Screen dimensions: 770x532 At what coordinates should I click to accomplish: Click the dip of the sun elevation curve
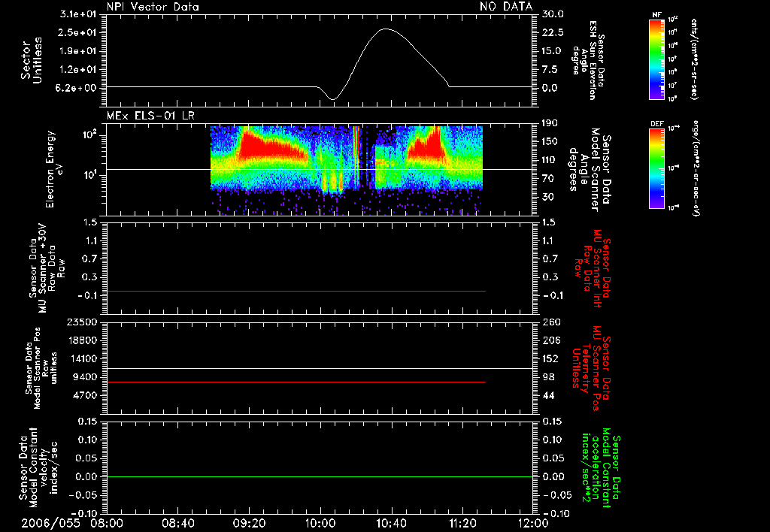pyautogui.click(x=332, y=99)
